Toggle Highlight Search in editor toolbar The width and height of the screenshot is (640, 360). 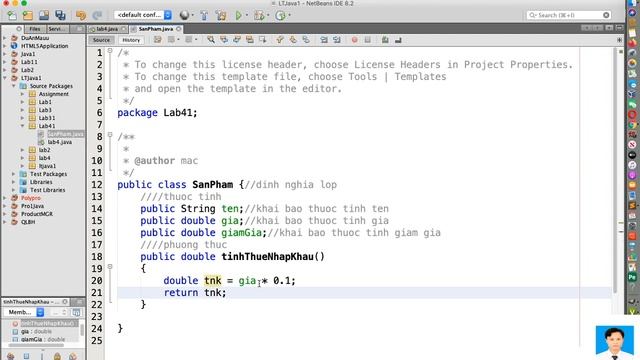[x=250, y=40]
